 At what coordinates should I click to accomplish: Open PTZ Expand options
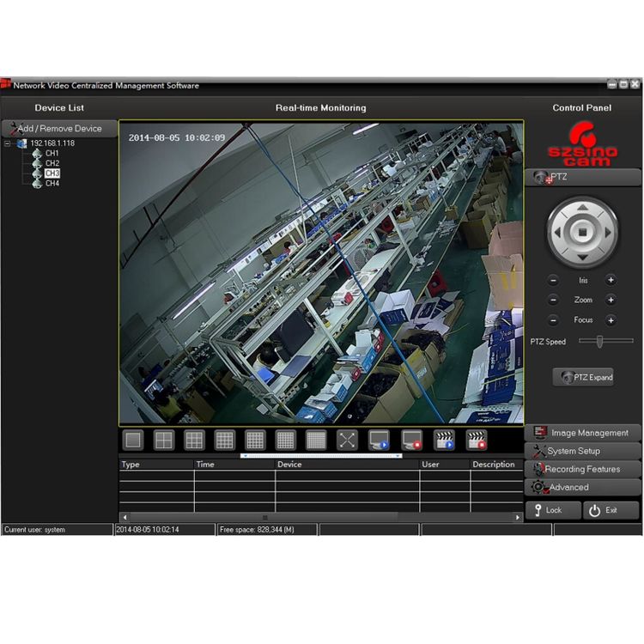(583, 377)
